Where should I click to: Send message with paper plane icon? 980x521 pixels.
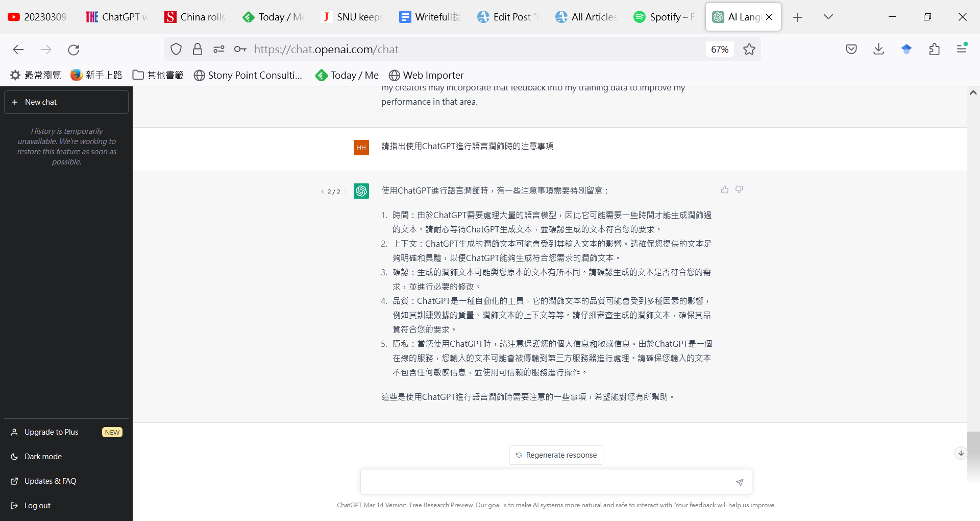[x=740, y=482]
